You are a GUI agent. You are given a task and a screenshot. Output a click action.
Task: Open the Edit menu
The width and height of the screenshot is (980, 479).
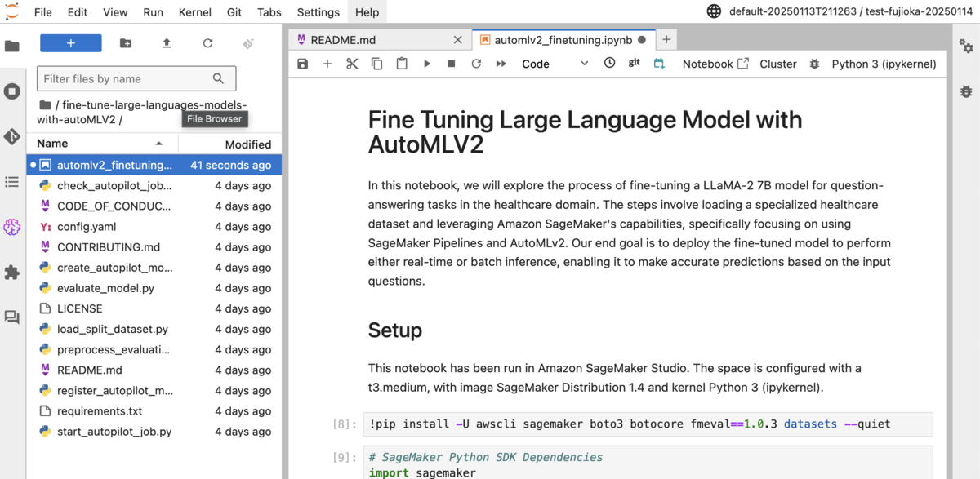click(78, 12)
